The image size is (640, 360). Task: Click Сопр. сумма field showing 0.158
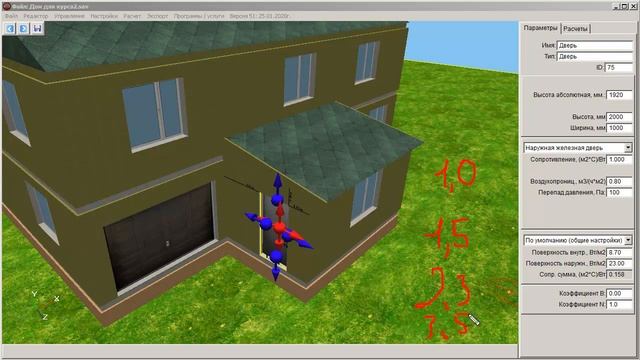click(x=620, y=274)
